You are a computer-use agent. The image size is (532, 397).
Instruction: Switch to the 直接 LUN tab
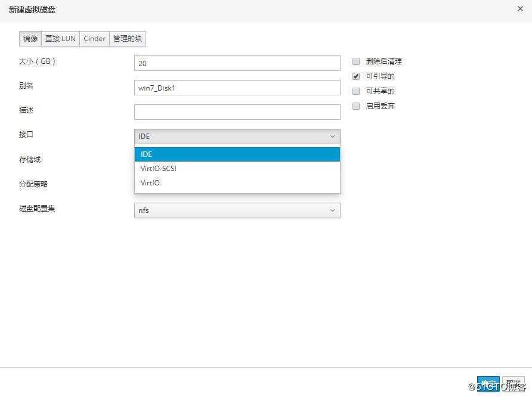pyautogui.click(x=60, y=39)
